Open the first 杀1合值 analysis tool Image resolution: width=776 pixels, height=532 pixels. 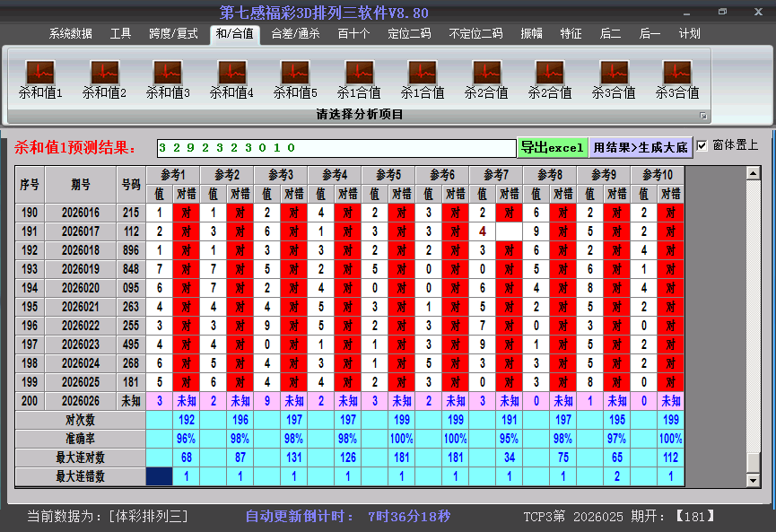tap(359, 76)
